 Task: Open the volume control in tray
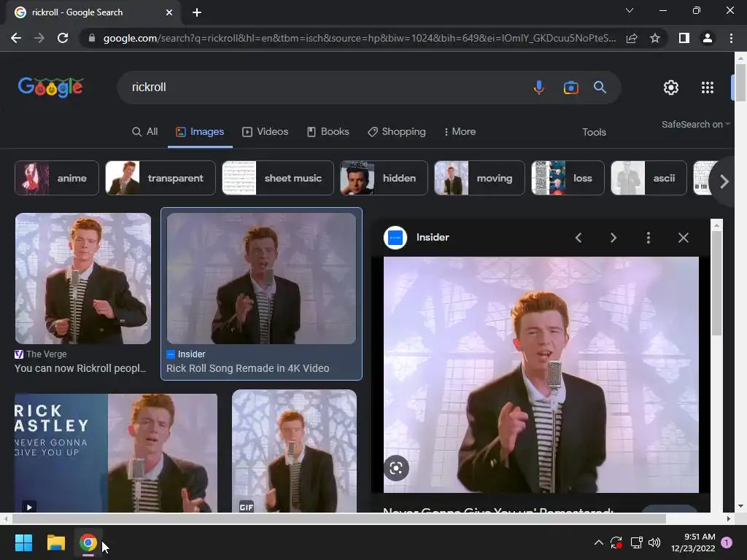[654, 542]
